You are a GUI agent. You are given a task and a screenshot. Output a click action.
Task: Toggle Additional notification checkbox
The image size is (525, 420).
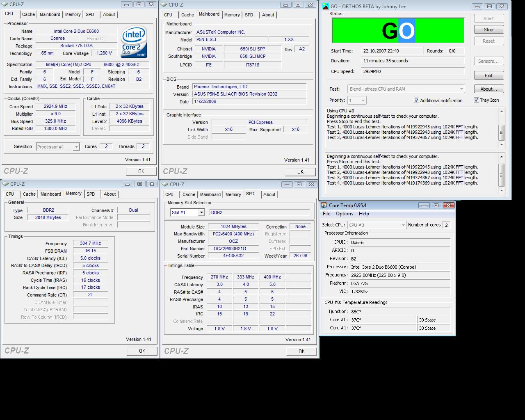coord(416,100)
